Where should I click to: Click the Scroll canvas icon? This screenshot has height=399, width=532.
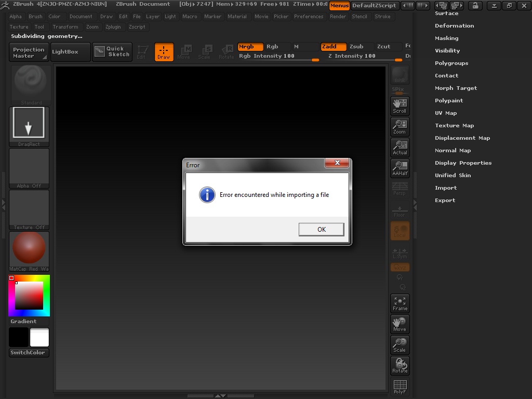400,106
